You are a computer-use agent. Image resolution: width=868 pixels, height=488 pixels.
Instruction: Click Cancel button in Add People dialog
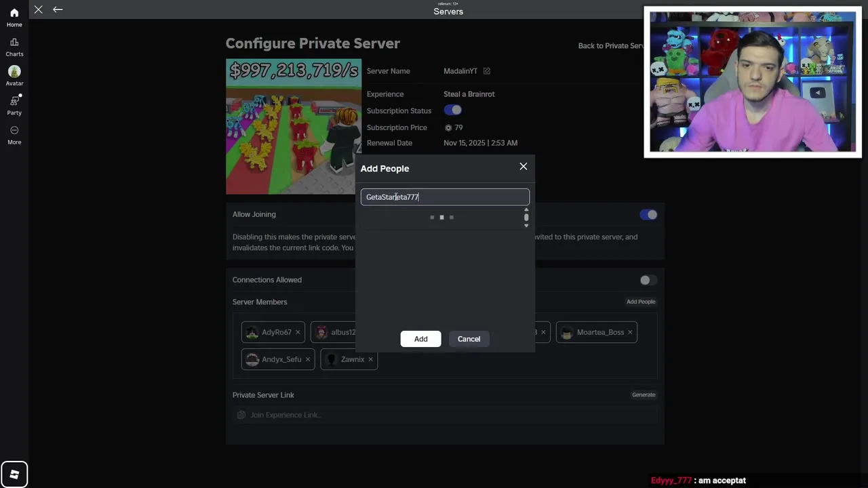click(469, 339)
